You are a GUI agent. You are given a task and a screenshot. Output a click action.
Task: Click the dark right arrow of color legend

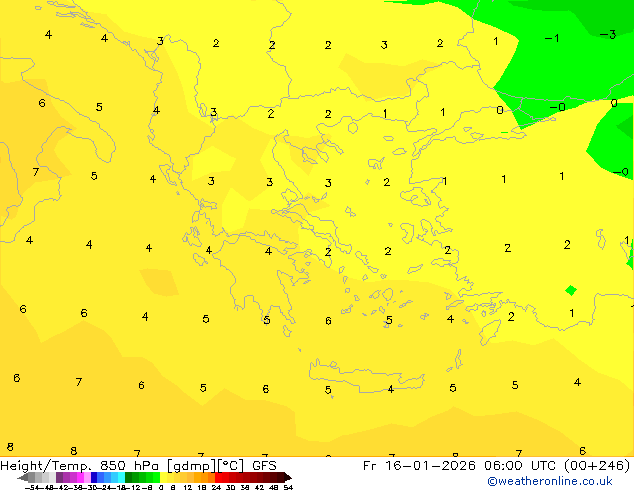(x=288, y=478)
